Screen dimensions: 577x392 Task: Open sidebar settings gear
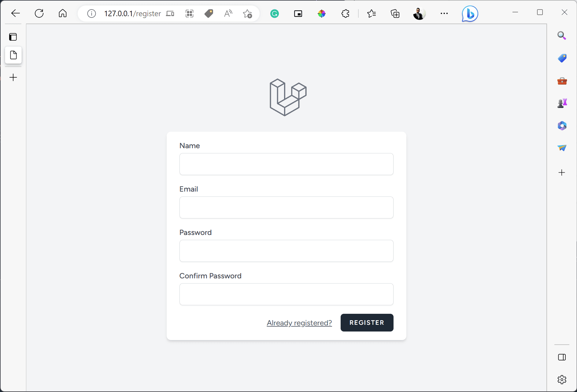562,379
